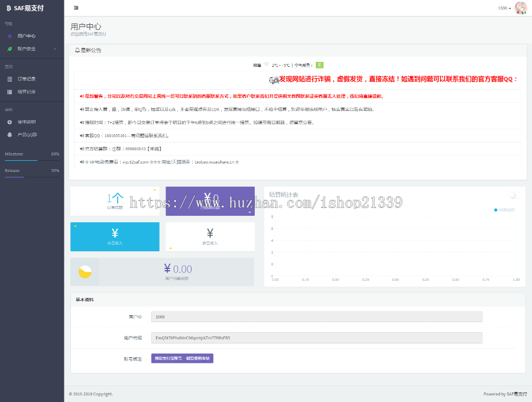Click the info icon beside 使用说明
This screenshot has height=402, width=532.
coord(10,122)
